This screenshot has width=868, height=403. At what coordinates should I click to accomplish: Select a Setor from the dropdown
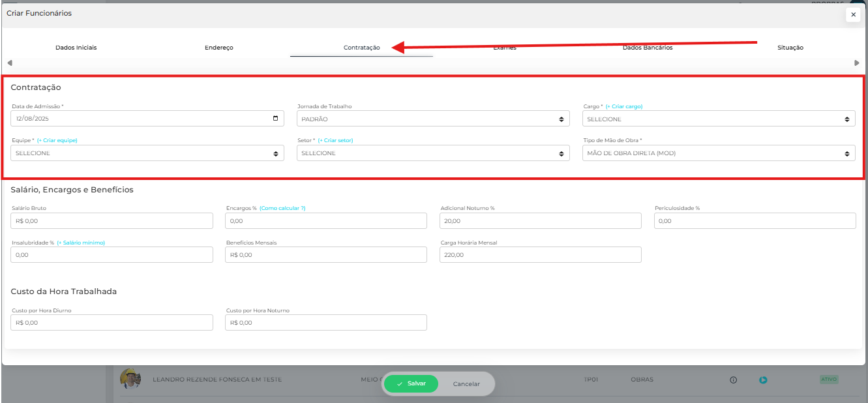[x=433, y=153]
